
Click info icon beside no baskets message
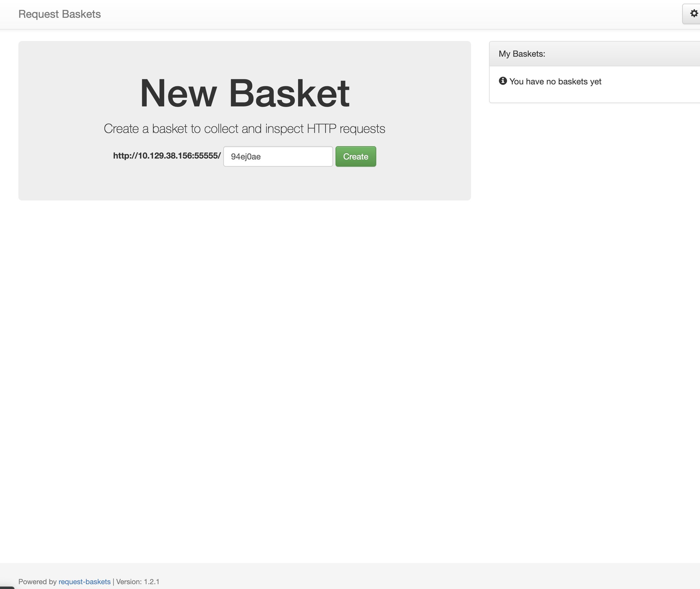[x=503, y=81]
